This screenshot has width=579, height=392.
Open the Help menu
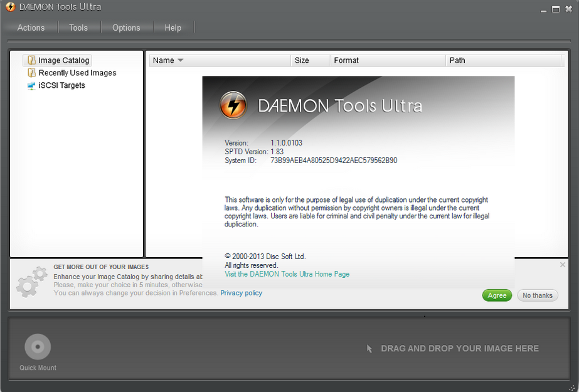[x=173, y=28]
